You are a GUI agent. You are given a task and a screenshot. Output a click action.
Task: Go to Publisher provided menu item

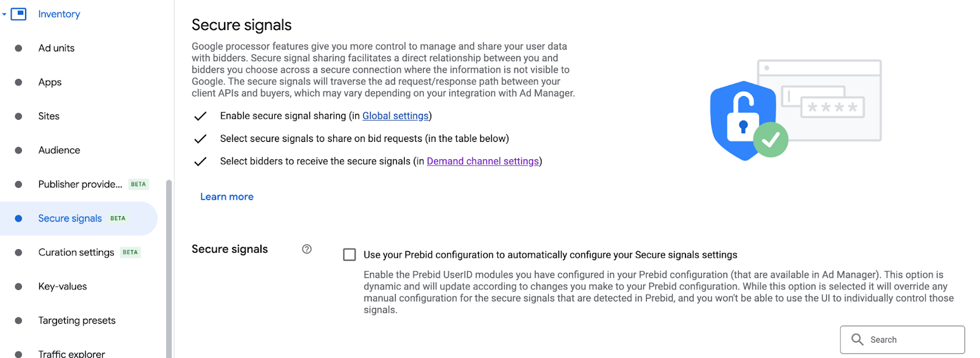pyautogui.click(x=80, y=184)
